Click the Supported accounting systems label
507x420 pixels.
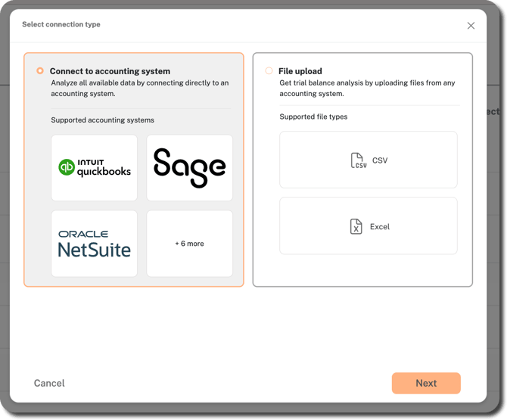pos(102,120)
